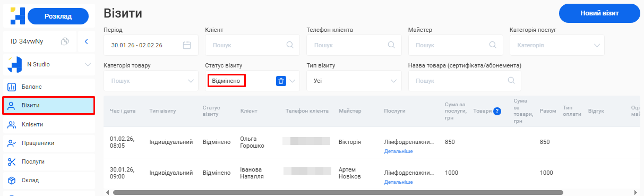Viewport: 644px width, 196px height.
Task: Open Склад in the sidebar
Action: 49,180
